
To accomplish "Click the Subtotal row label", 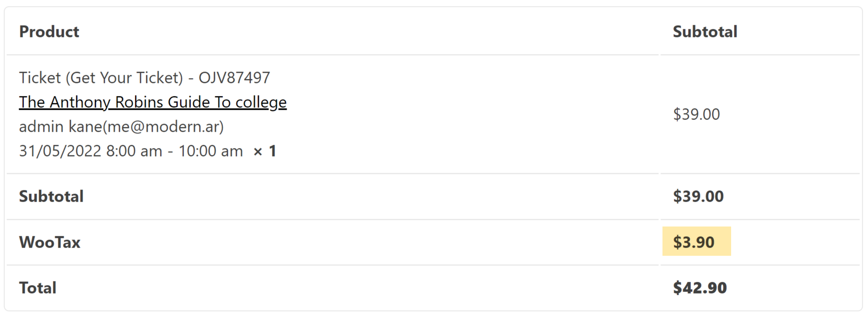I will (x=51, y=196).
